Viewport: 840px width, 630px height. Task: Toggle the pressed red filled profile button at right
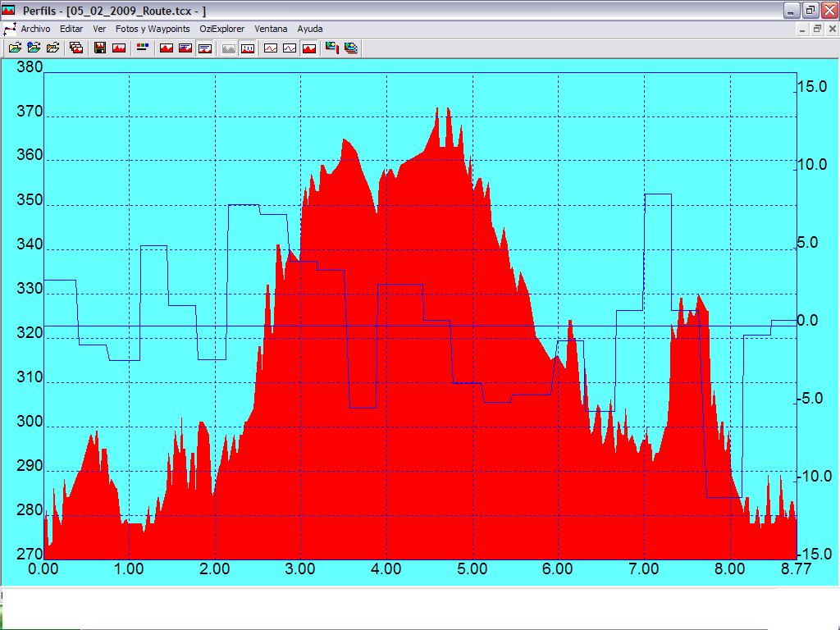pos(309,48)
